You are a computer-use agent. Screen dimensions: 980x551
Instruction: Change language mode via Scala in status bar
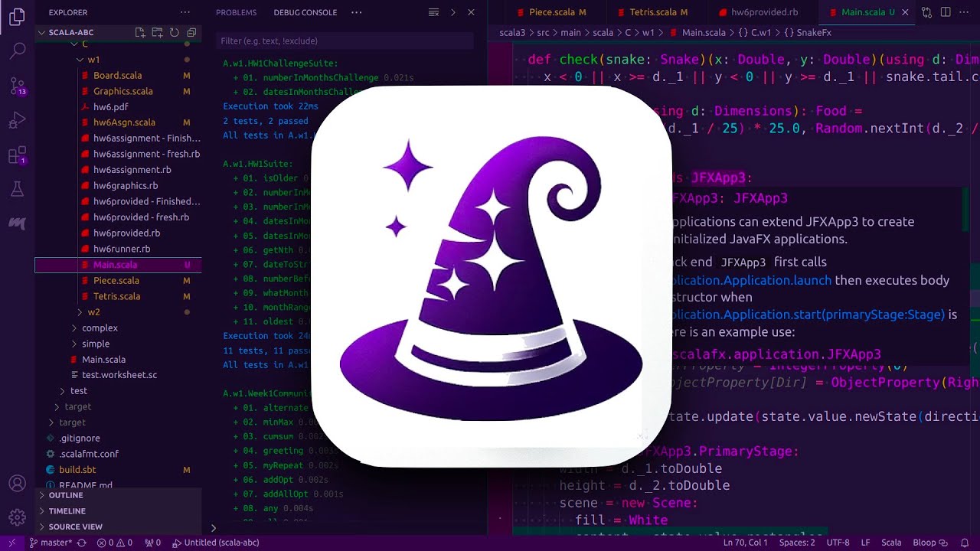pos(891,543)
